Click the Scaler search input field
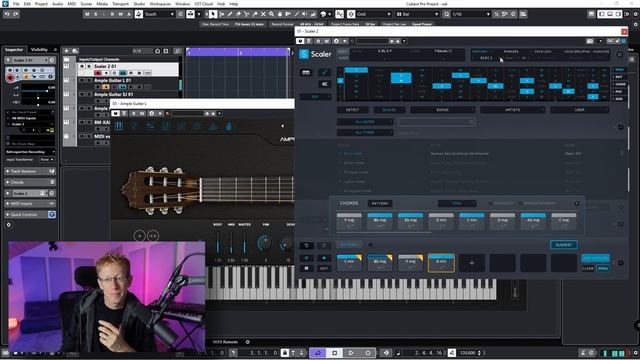Image resolution: width=640 pixels, height=360 pixels. 436,122
